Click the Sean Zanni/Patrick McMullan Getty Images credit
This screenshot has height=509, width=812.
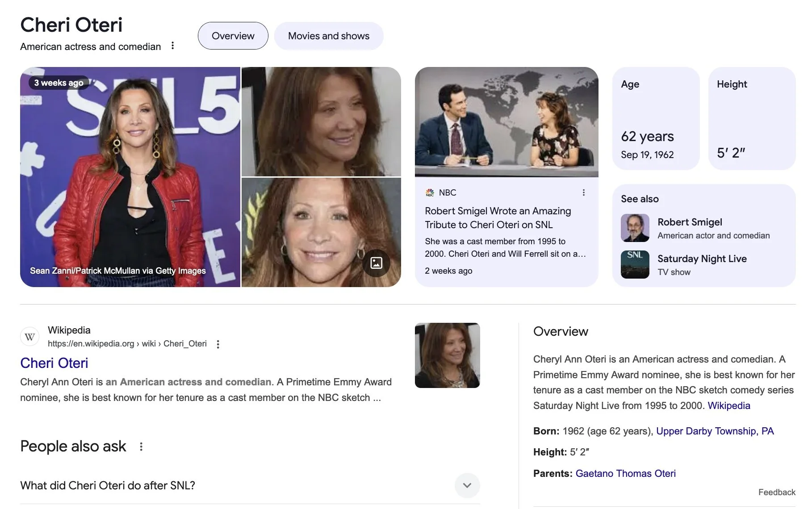[118, 271]
